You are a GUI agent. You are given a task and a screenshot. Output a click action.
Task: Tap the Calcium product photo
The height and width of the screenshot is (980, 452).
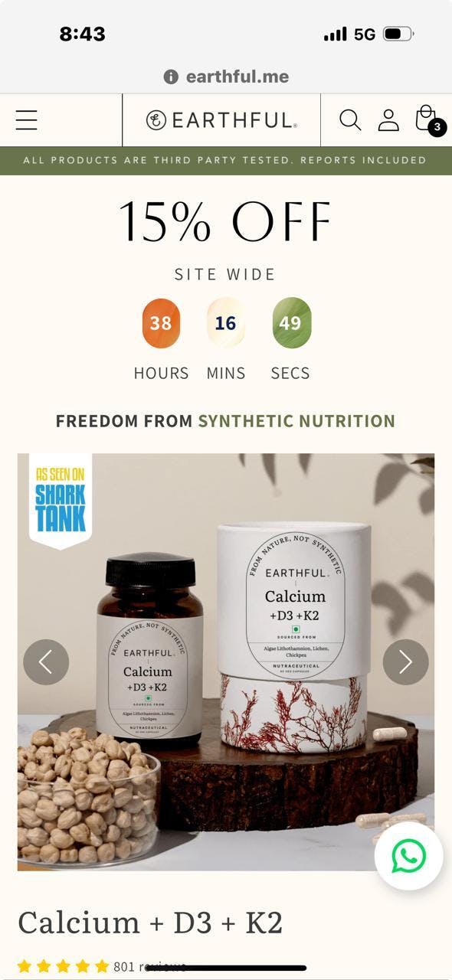point(226,662)
